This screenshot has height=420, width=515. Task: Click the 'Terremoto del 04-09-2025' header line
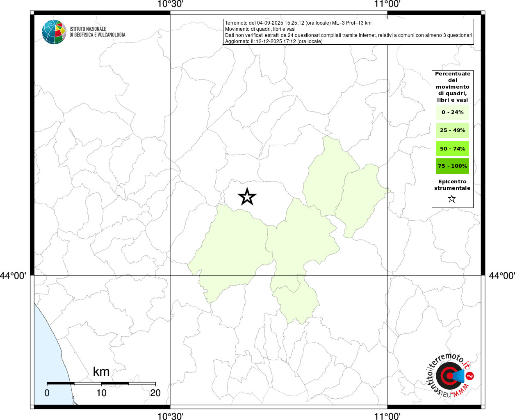(x=298, y=23)
